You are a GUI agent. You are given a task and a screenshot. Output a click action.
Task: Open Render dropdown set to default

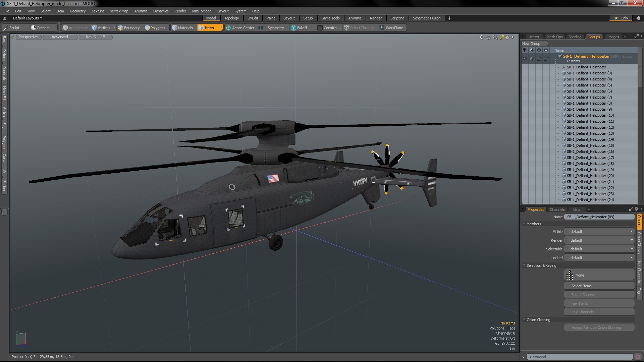[x=599, y=240]
